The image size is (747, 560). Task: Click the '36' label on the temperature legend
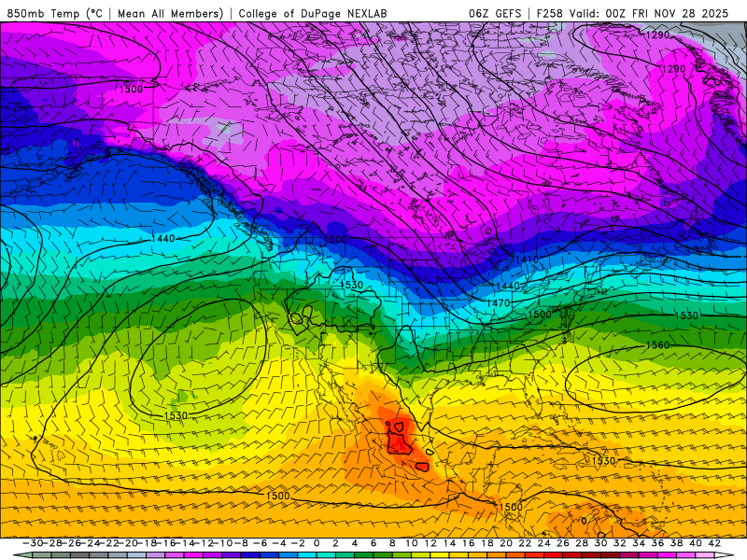coord(657,543)
